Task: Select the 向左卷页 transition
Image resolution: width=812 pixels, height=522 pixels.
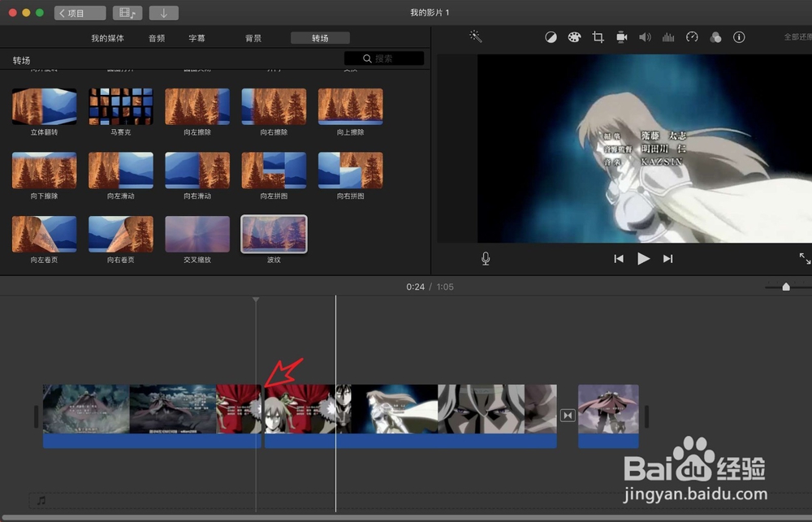Action: pyautogui.click(x=45, y=234)
